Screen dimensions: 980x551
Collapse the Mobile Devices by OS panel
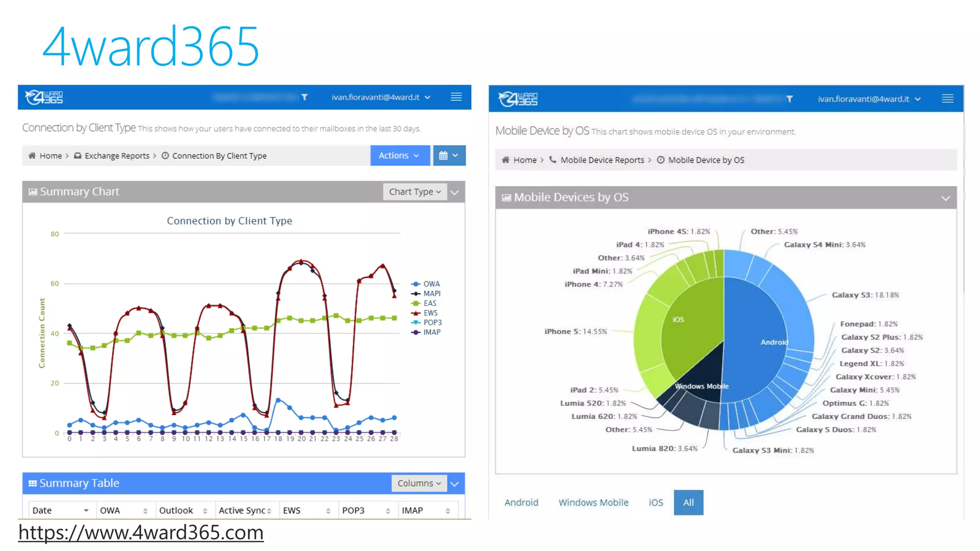946,198
